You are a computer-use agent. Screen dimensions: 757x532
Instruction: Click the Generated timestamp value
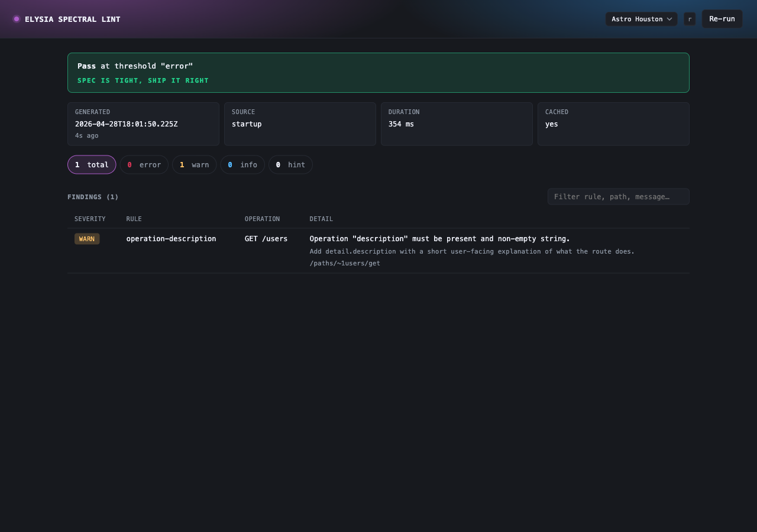tap(127, 124)
